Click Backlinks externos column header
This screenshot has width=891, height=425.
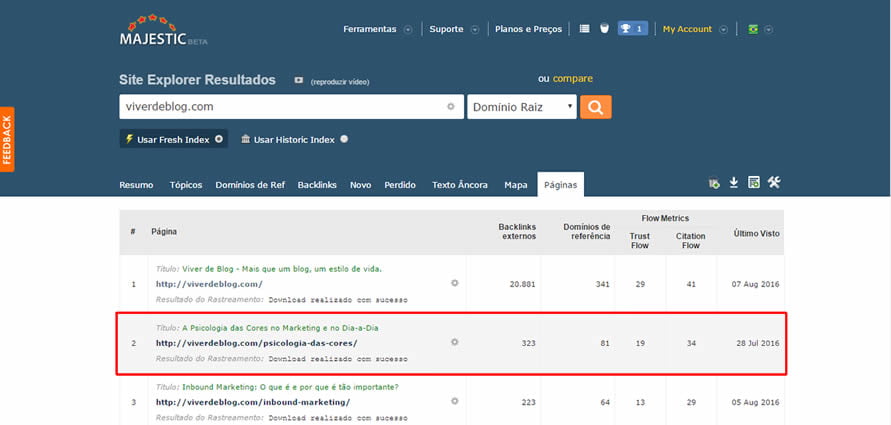(517, 231)
